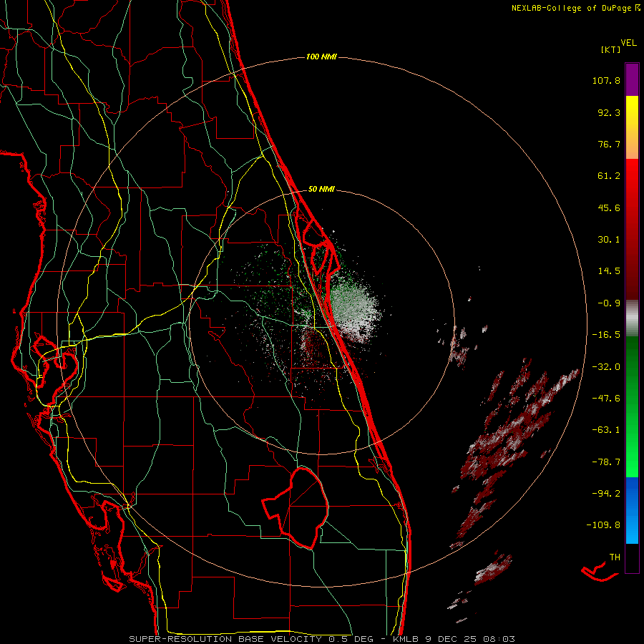Click the gray near-zero segment of the color bar

(x=632, y=318)
